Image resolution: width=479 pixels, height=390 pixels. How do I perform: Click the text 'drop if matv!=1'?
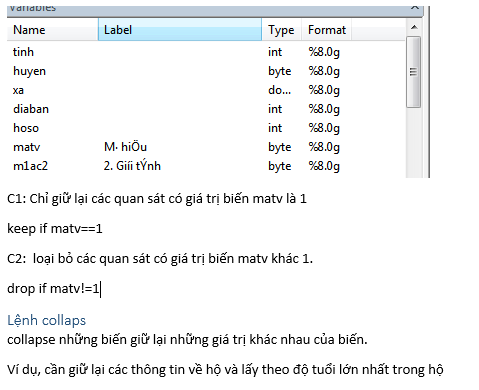pyautogui.click(x=53, y=288)
